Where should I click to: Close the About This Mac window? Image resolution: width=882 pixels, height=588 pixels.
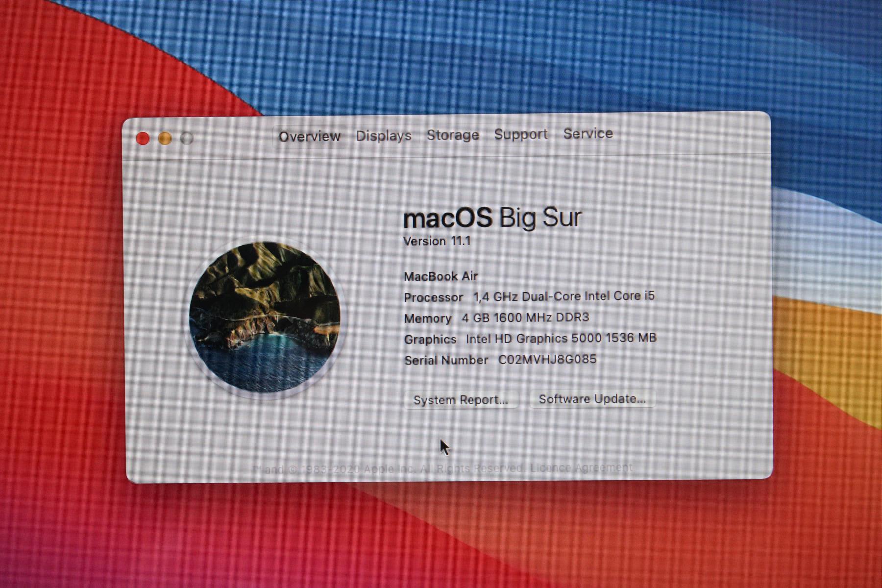143,139
